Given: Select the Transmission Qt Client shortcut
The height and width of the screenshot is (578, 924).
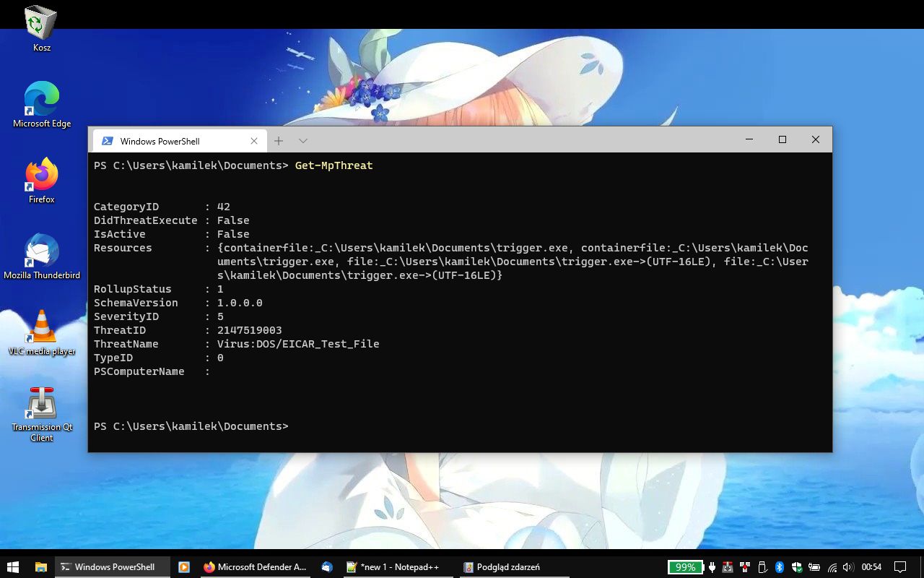Looking at the screenshot, I should coord(42,413).
